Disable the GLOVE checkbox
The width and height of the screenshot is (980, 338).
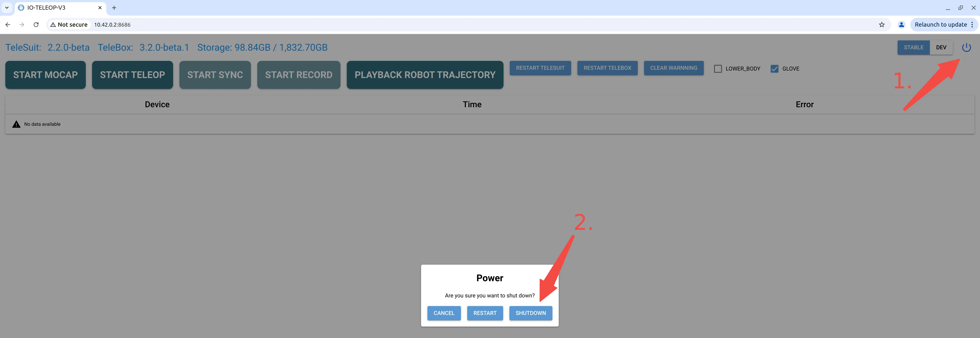click(x=775, y=68)
